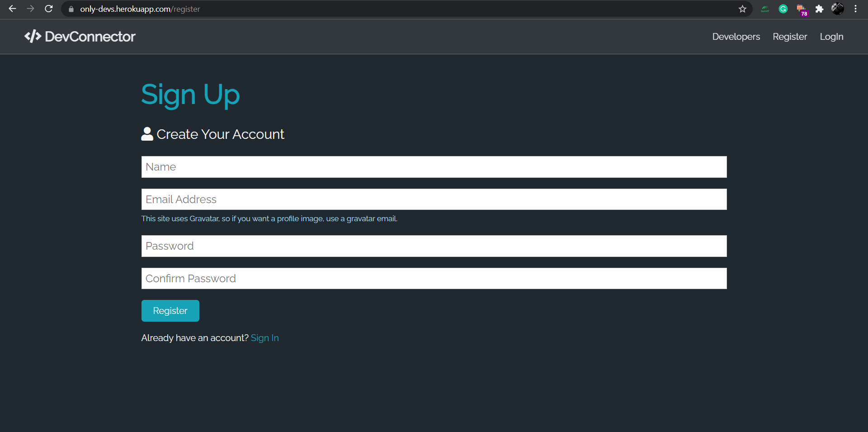The width and height of the screenshot is (868, 432).
Task: Click the Gravatar hint text
Action: point(269,218)
